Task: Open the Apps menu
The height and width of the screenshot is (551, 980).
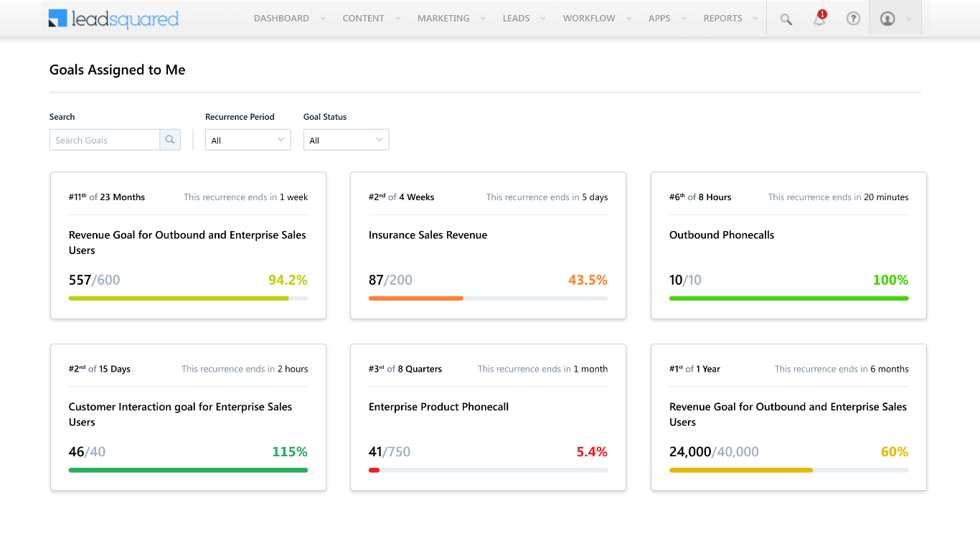Action: (659, 19)
